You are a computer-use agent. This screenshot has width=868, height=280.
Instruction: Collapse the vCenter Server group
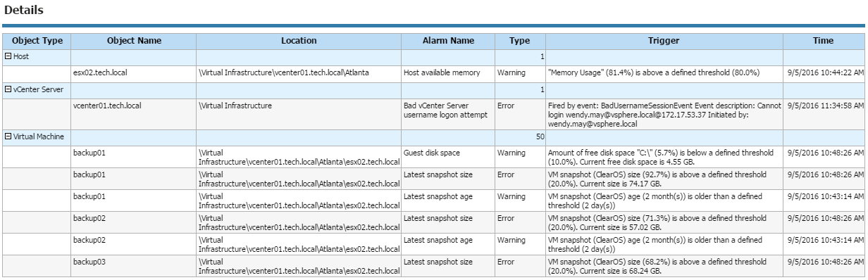8,89
